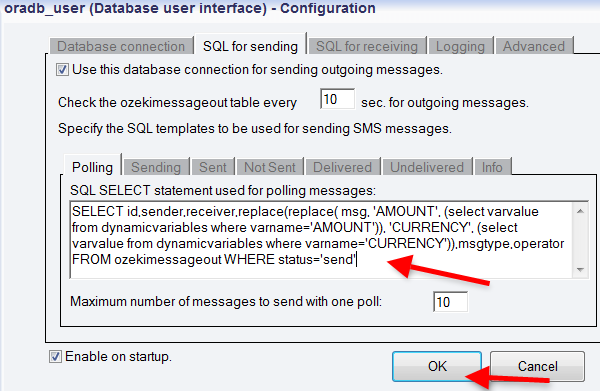Open the Sending template tab
This screenshot has width=600, height=391.
156,167
